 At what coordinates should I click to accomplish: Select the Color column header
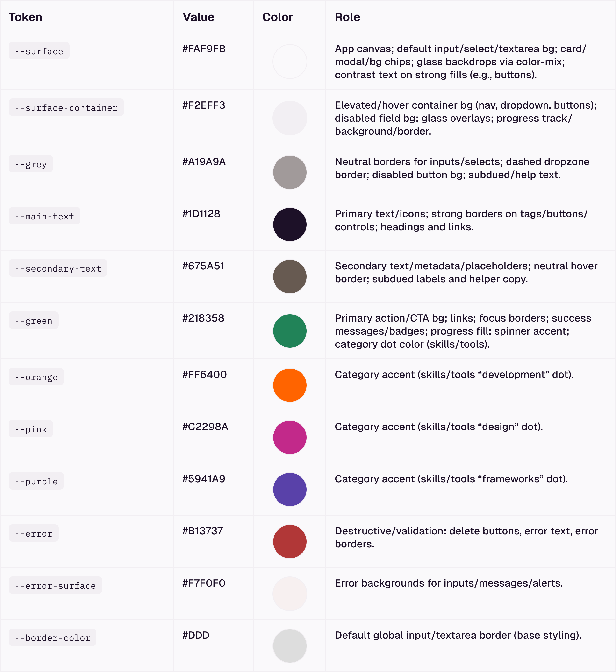(x=278, y=17)
